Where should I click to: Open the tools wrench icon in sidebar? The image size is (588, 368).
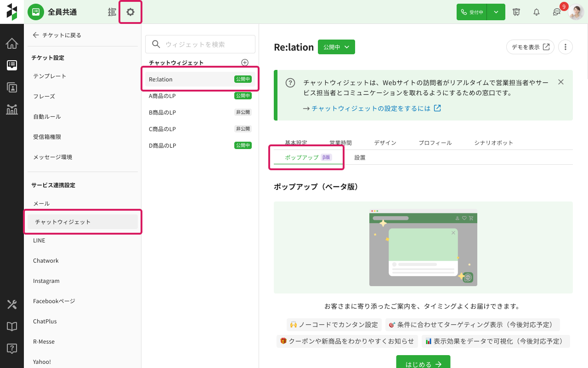tap(12, 305)
